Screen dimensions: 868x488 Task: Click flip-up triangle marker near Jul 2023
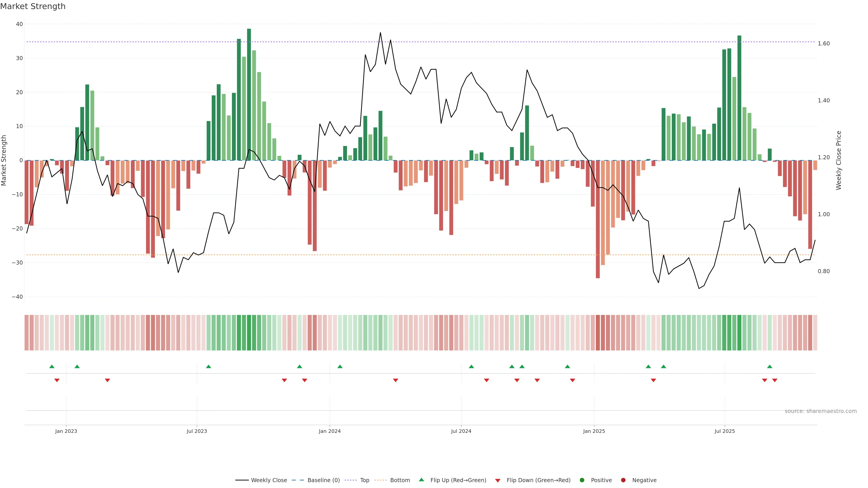[x=209, y=366]
